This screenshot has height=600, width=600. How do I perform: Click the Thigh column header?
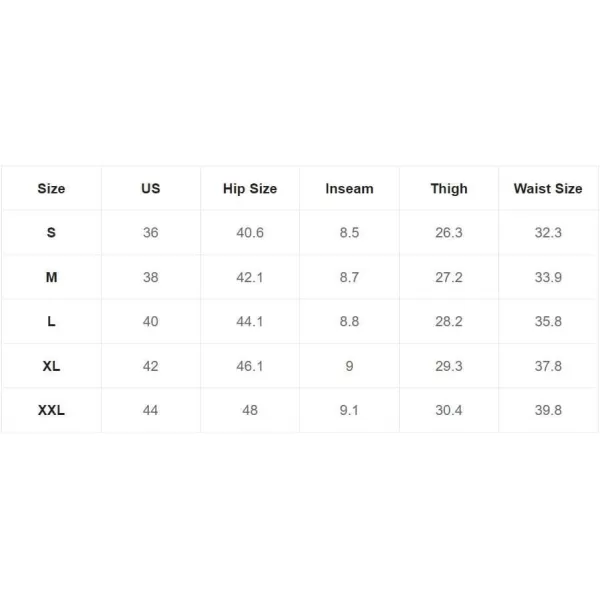[x=449, y=188]
